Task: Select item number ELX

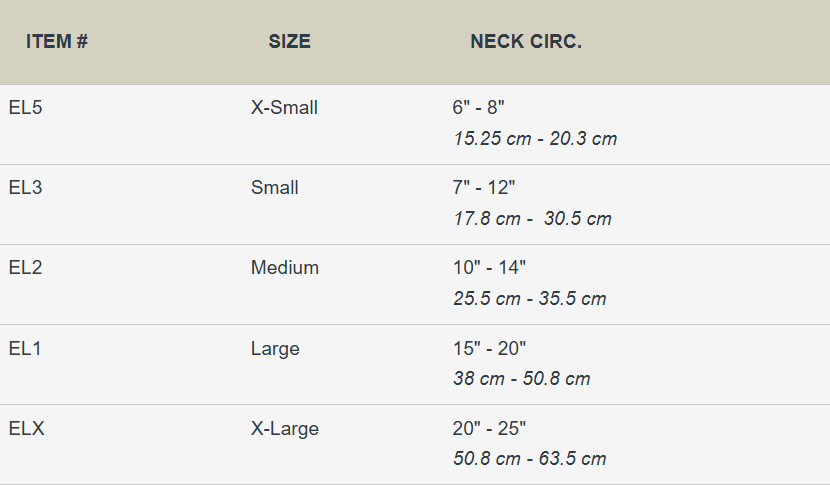Action: tap(27, 428)
